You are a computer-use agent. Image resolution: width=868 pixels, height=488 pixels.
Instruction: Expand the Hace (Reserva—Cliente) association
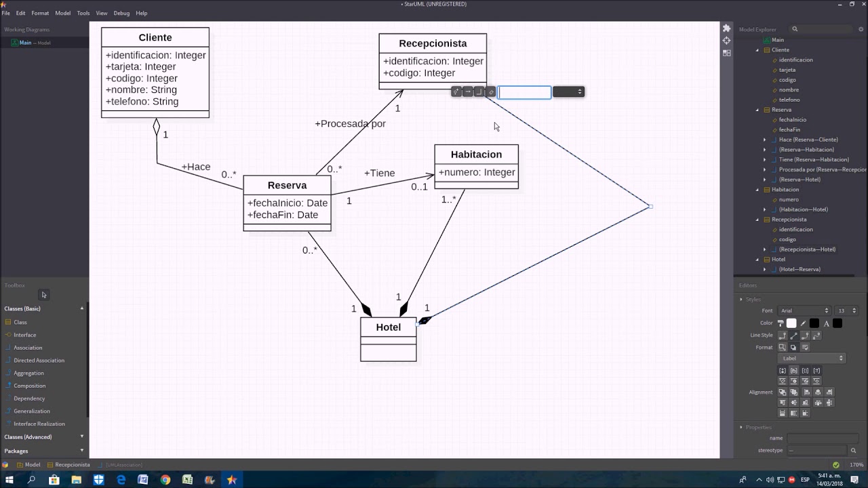pos(765,140)
